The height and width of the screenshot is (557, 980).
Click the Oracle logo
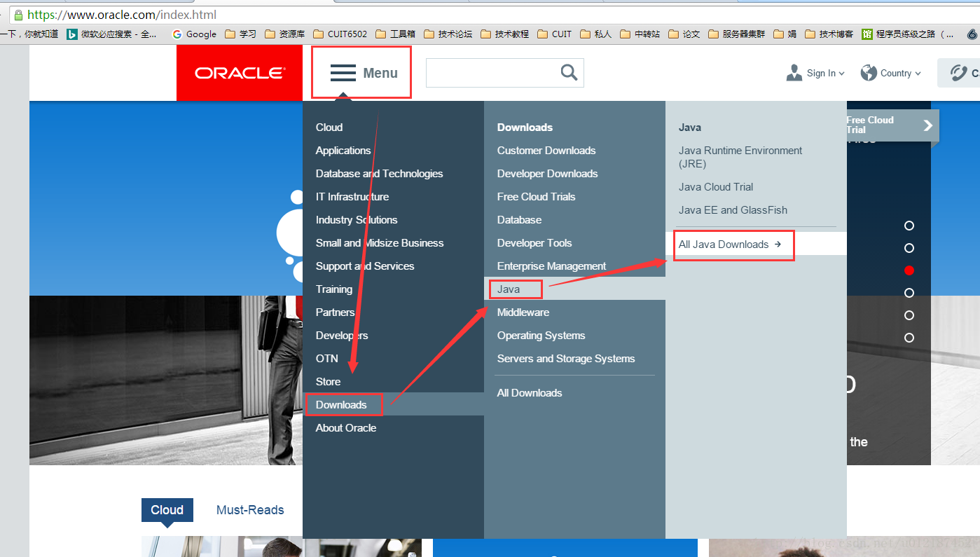(240, 73)
